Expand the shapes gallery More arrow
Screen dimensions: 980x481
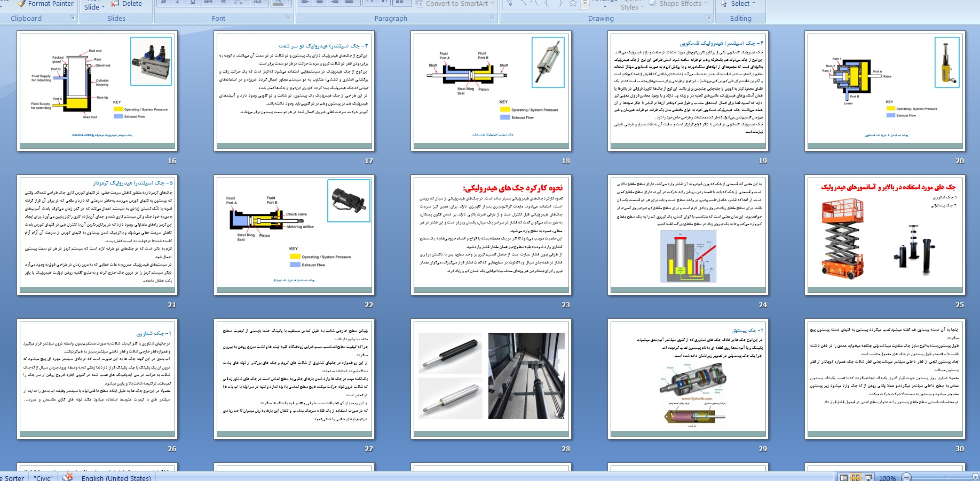584,4
